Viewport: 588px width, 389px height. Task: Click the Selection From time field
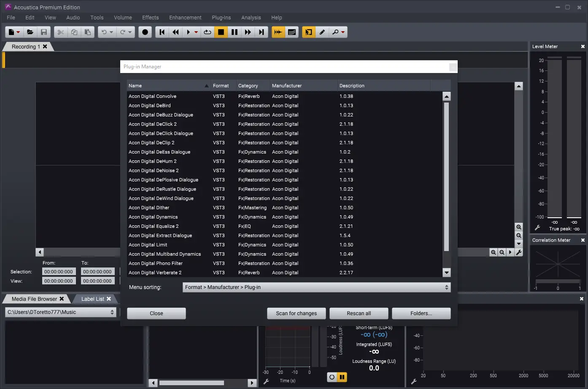tap(59, 272)
